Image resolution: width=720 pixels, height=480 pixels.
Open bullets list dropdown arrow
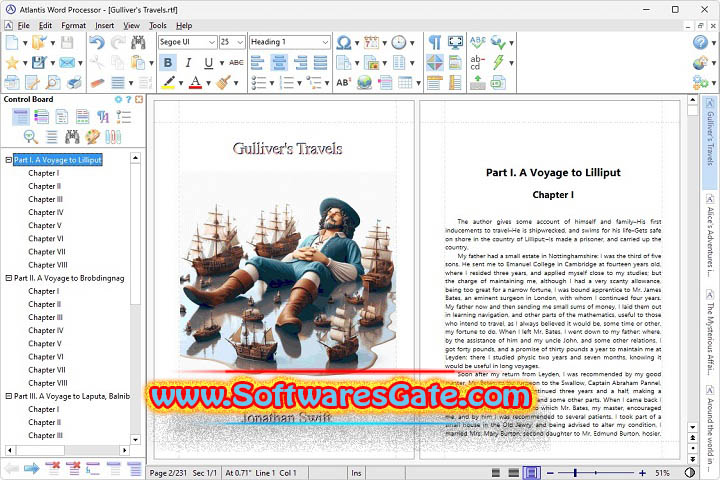(272, 83)
